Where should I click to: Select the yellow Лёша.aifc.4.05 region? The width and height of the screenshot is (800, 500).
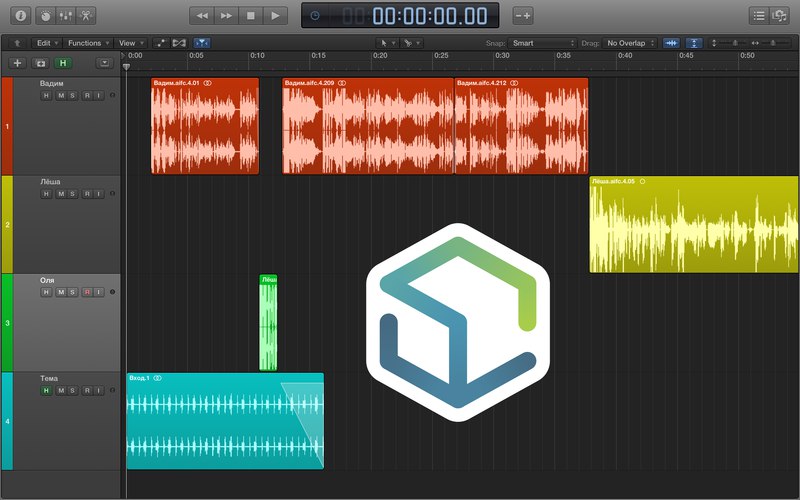coord(694,224)
